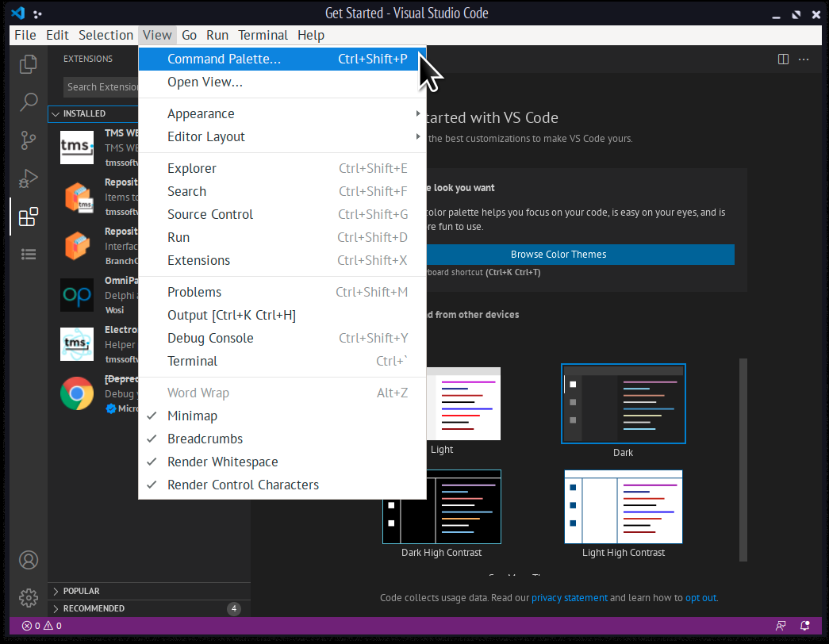Open the Run menu in menu bar
The image size is (829, 644).
click(x=217, y=35)
